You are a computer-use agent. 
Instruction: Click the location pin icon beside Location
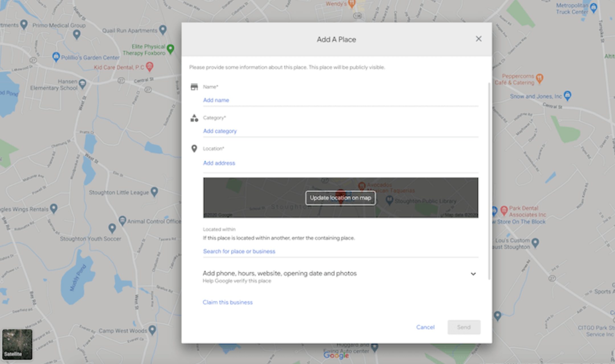pos(194,148)
